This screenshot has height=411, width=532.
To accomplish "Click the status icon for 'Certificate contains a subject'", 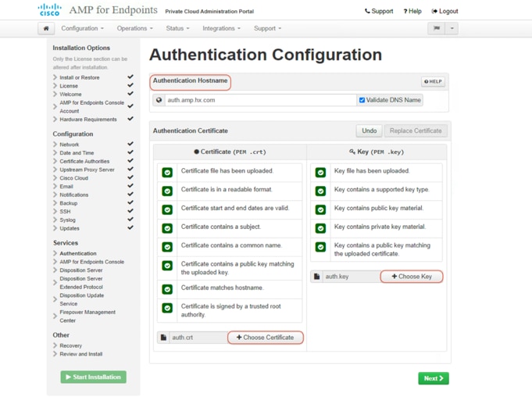I will [x=167, y=228].
